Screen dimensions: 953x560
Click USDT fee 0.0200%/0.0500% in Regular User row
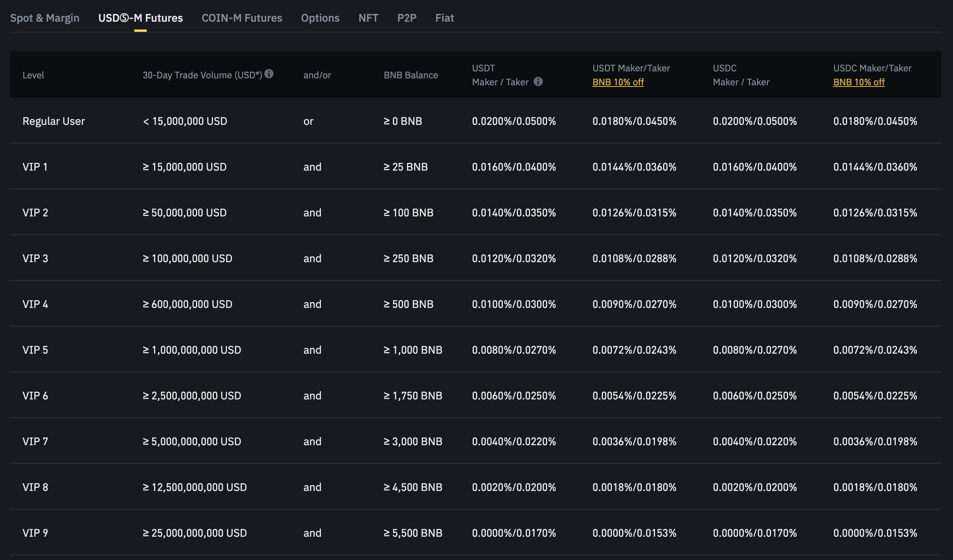coord(514,121)
